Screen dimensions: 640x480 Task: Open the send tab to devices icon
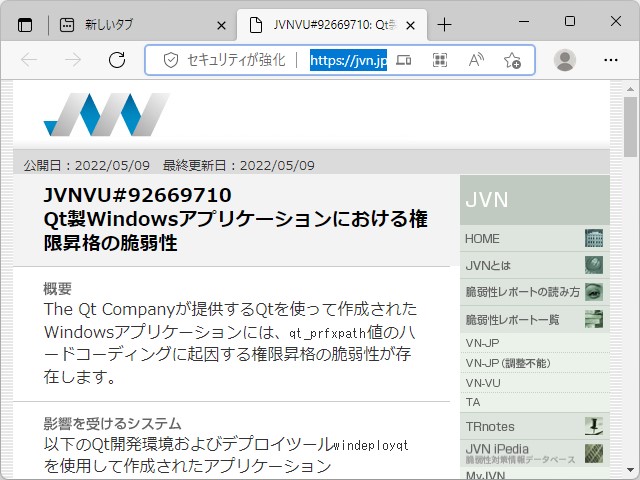[x=404, y=60]
